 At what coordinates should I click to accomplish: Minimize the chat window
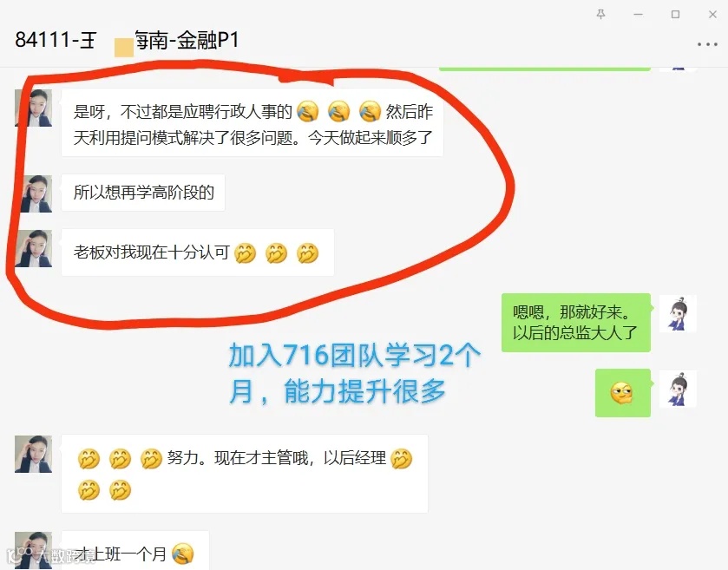coord(639,15)
